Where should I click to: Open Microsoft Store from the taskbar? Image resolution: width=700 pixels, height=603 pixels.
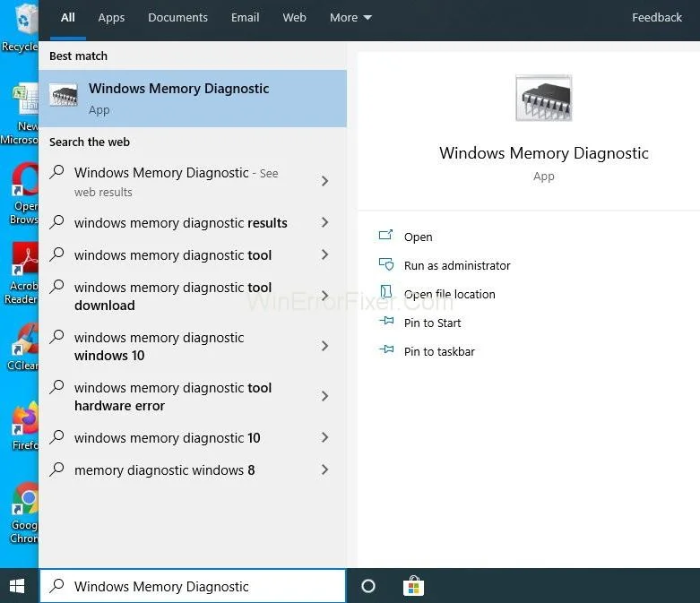click(x=413, y=586)
